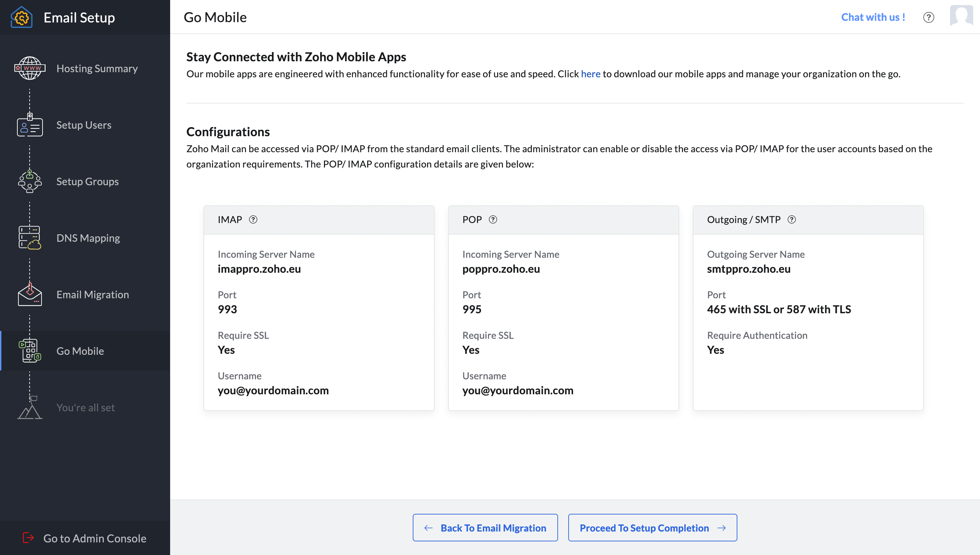Click the Setup Groups people icon
Image resolution: width=980 pixels, height=555 pixels.
[30, 181]
